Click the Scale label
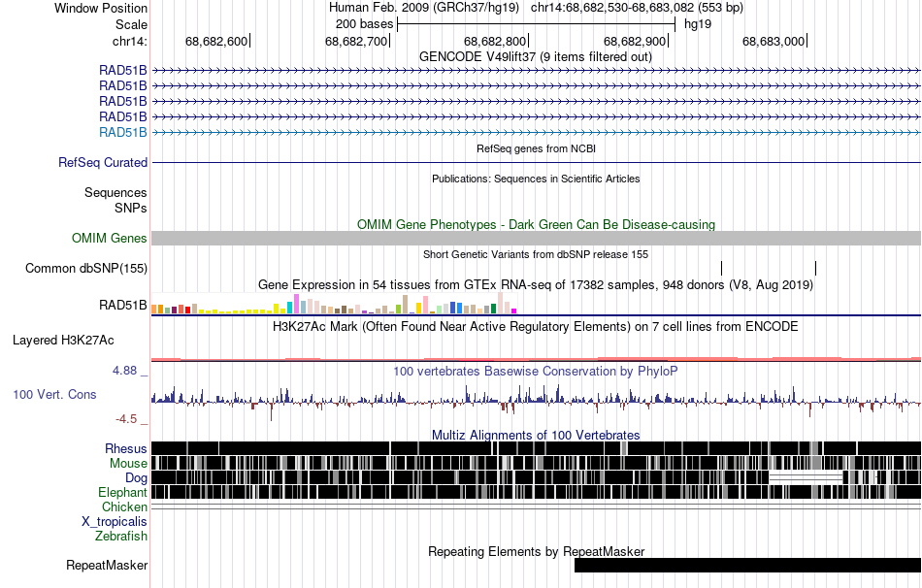The height and width of the screenshot is (588, 922). (x=131, y=24)
